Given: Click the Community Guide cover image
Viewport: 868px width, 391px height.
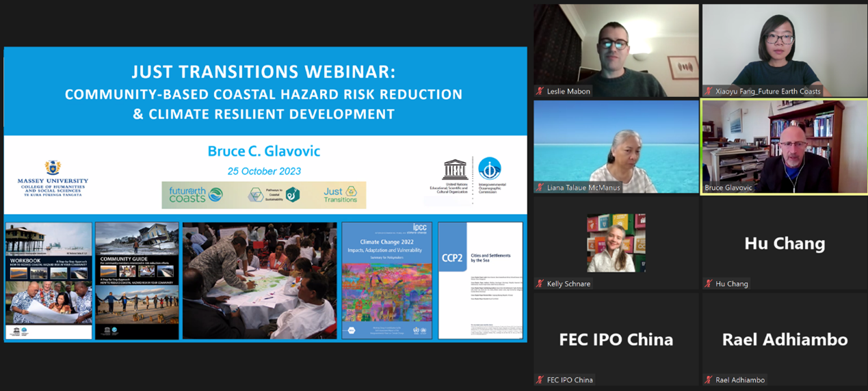Looking at the screenshot, I should tap(137, 280).
